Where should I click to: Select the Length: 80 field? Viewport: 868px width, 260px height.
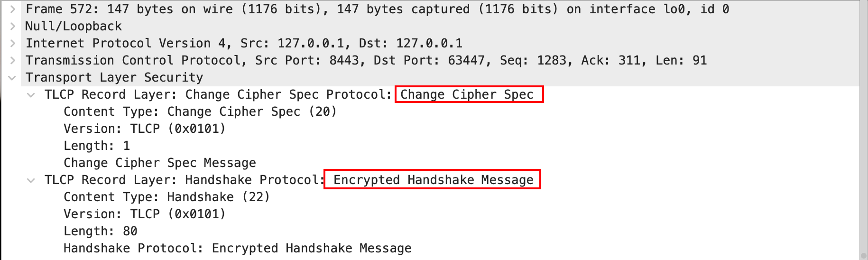pyautogui.click(x=101, y=231)
